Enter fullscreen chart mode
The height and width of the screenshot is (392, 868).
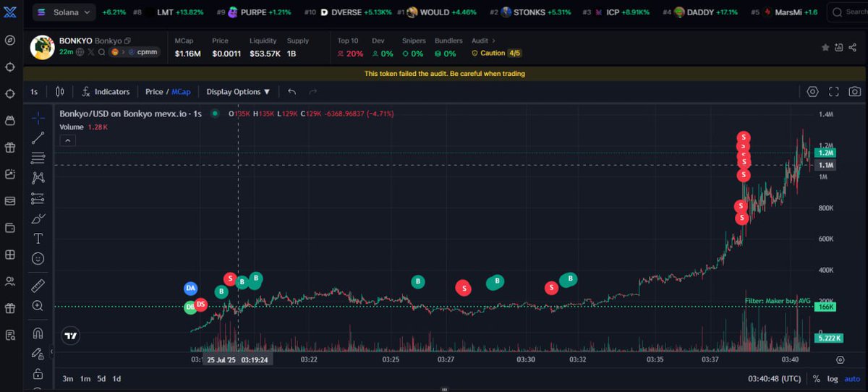834,92
